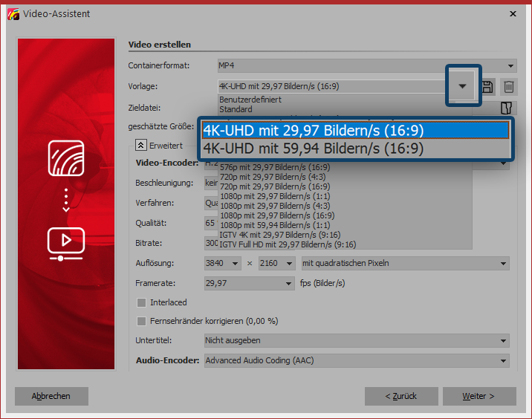Close the Video-Assistent dialog

point(513,14)
